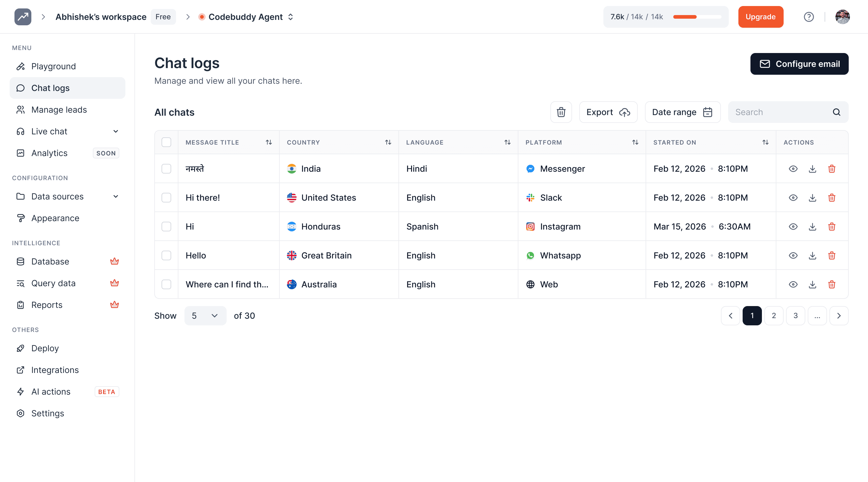Sort by Started On column arrows
This screenshot has height=482, width=868.
(x=765, y=142)
